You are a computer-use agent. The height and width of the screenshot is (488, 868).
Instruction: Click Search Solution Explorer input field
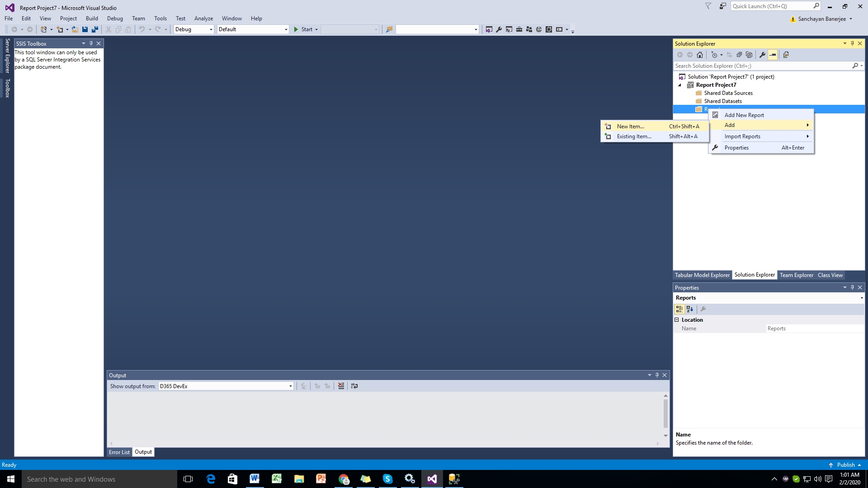pos(762,66)
